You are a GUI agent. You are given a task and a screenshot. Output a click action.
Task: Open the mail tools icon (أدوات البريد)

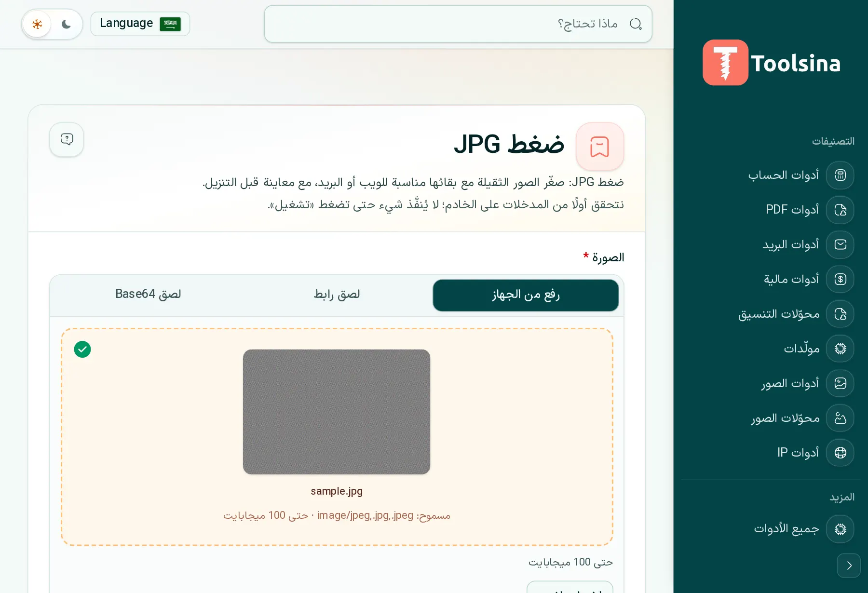point(840,244)
